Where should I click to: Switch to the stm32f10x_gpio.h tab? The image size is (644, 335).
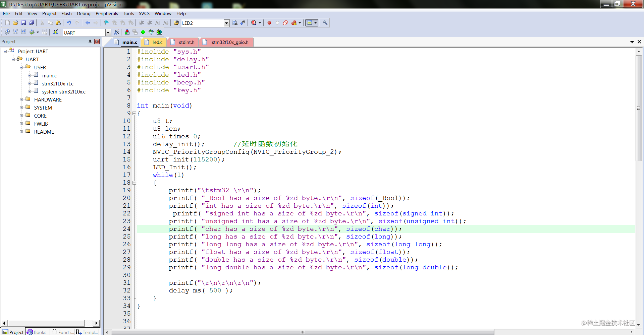[x=227, y=42]
